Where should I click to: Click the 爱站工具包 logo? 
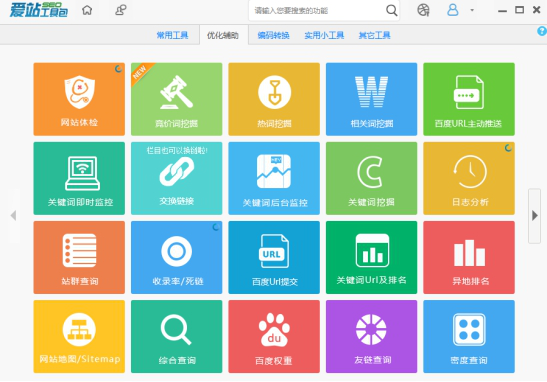pyautogui.click(x=38, y=10)
